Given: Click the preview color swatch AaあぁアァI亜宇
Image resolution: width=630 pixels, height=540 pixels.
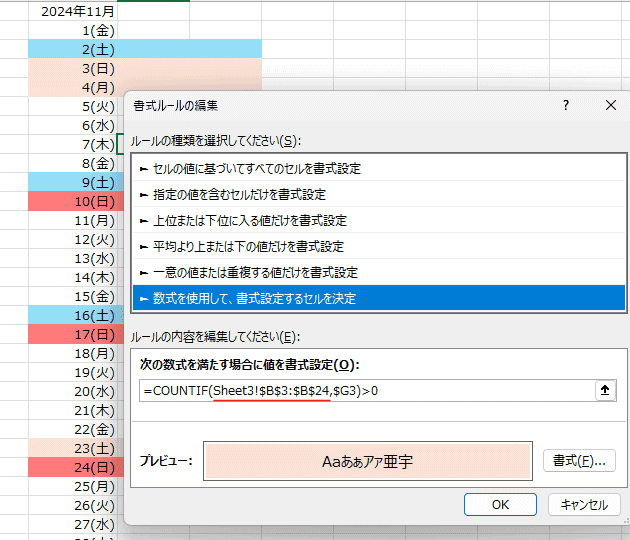Looking at the screenshot, I should pyautogui.click(x=366, y=462).
